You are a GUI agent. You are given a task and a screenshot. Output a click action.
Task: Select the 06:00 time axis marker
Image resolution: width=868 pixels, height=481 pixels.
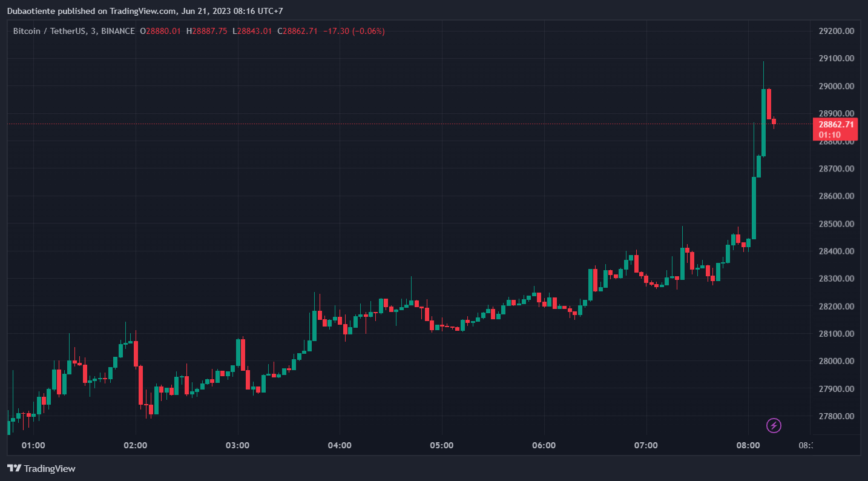click(544, 445)
